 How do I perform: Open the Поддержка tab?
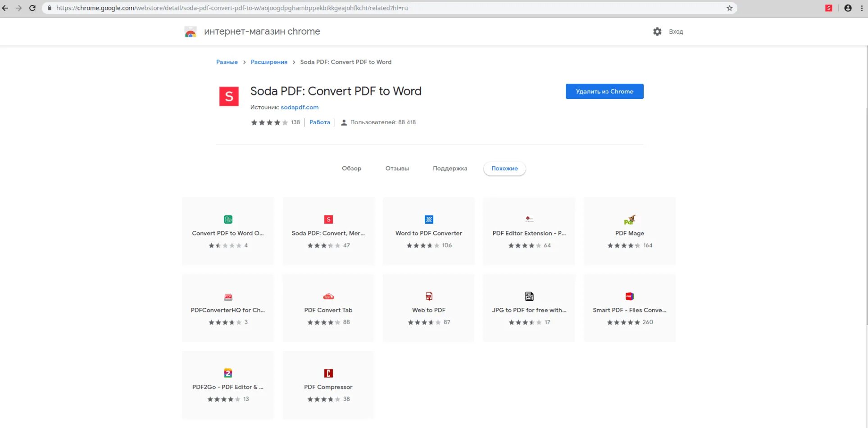pyautogui.click(x=450, y=168)
